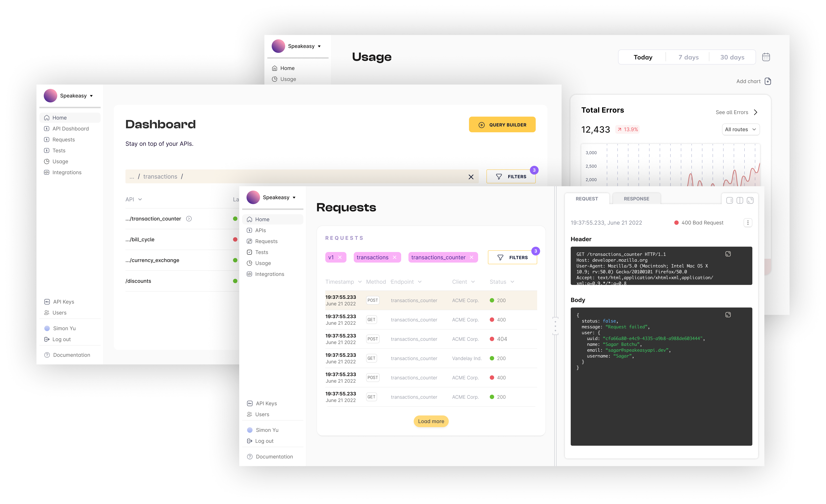Remove the transactions_counter filter tag

click(x=472, y=257)
